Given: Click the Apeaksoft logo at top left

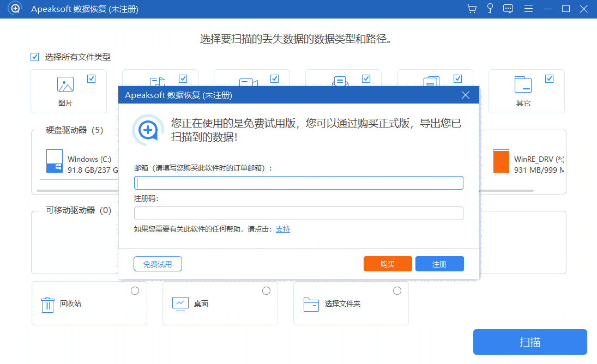Looking at the screenshot, I should tap(13, 9).
